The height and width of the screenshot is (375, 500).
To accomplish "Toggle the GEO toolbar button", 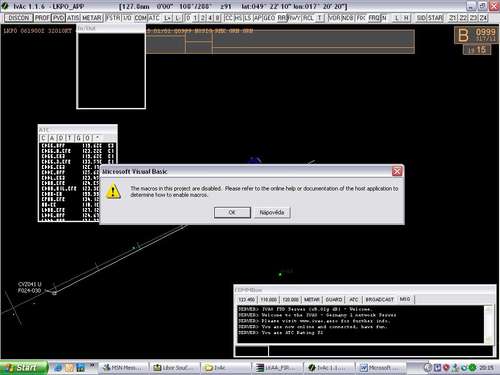I will (269, 18).
